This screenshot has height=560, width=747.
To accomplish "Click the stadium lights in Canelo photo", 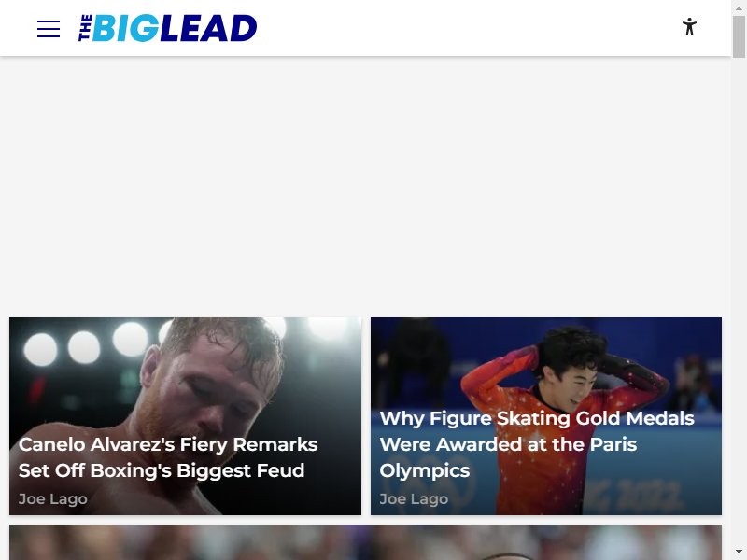I will point(86,345).
